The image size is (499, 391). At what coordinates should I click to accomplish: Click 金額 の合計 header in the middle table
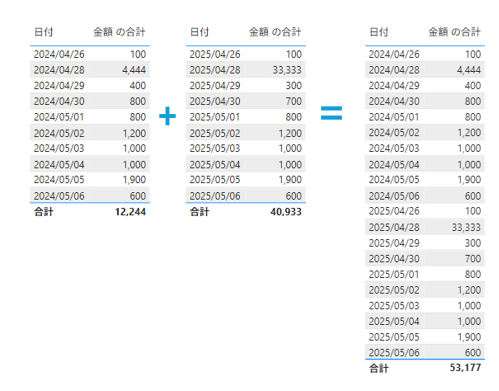[x=275, y=32]
